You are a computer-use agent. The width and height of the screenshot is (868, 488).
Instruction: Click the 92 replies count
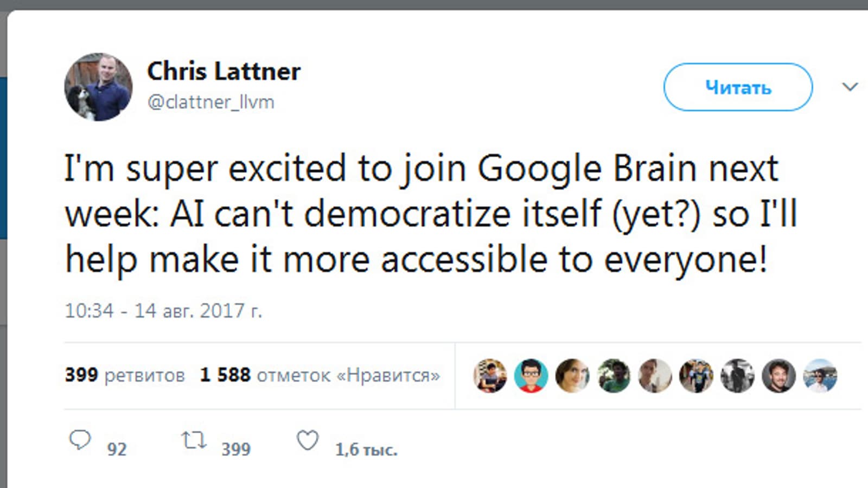[117, 450]
